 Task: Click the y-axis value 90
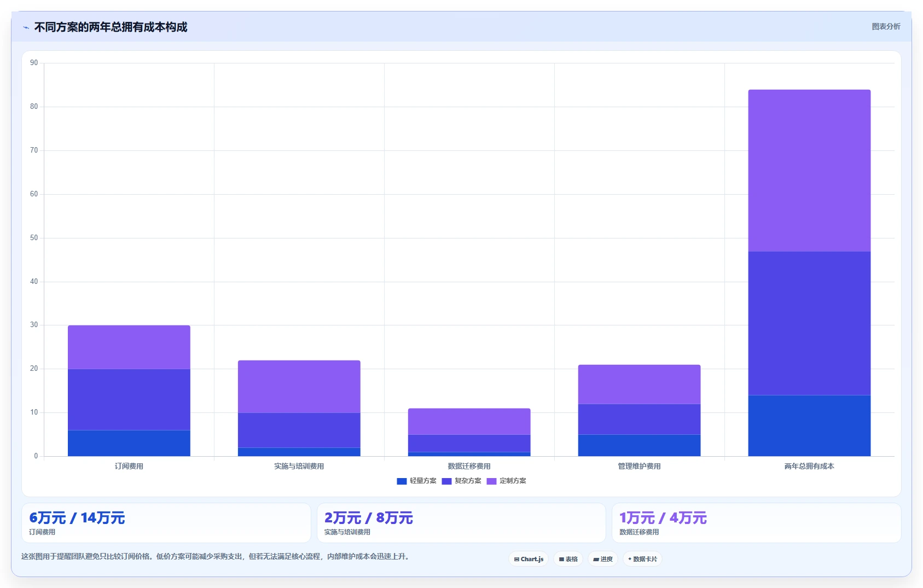tap(34, 63)
